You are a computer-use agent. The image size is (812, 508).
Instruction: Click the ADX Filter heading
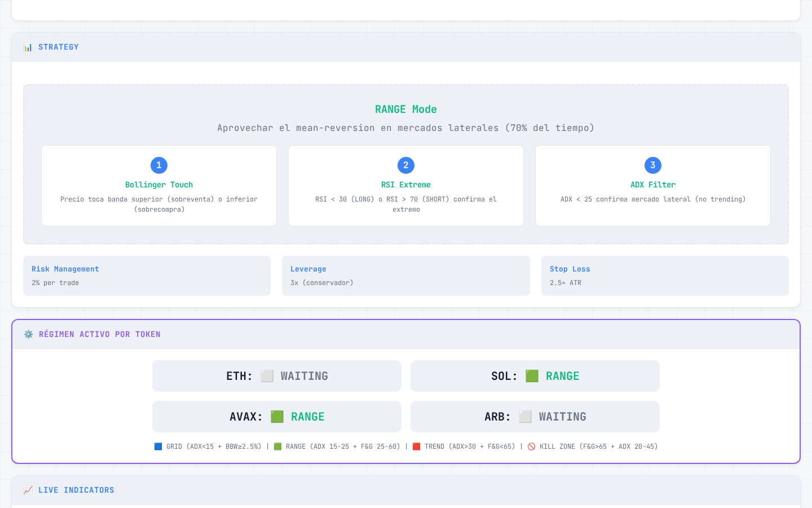653,185
